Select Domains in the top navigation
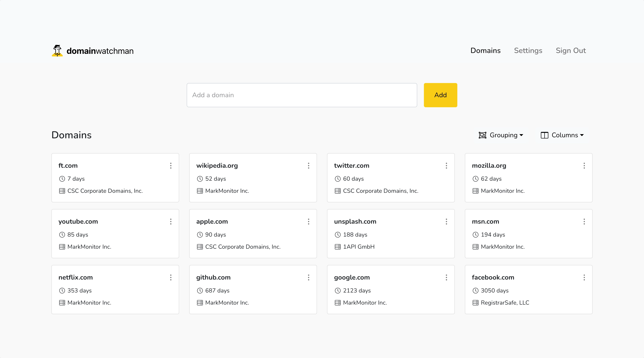Screen dimensions: 644x358 485,50
